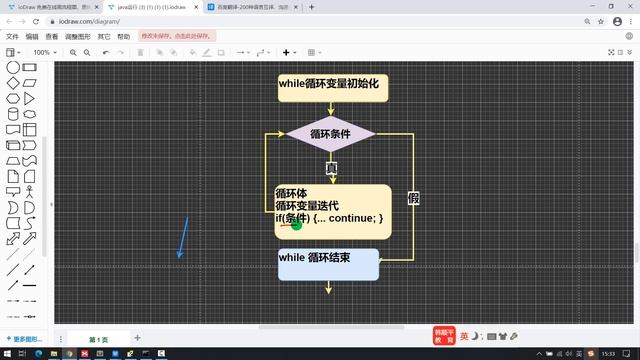Toggle the format panel icon at top right
Image resolution: width=640 pixels, height=360 pixels.
click(620, 52)
